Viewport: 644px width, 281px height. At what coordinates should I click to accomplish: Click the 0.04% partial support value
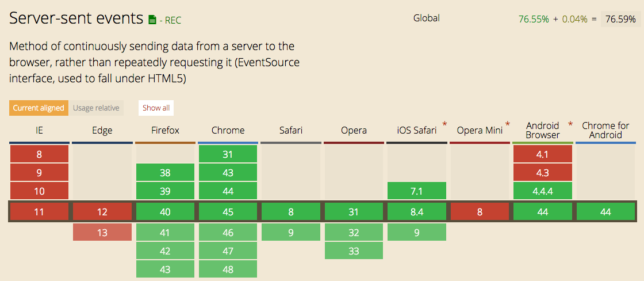pos(575,20)
